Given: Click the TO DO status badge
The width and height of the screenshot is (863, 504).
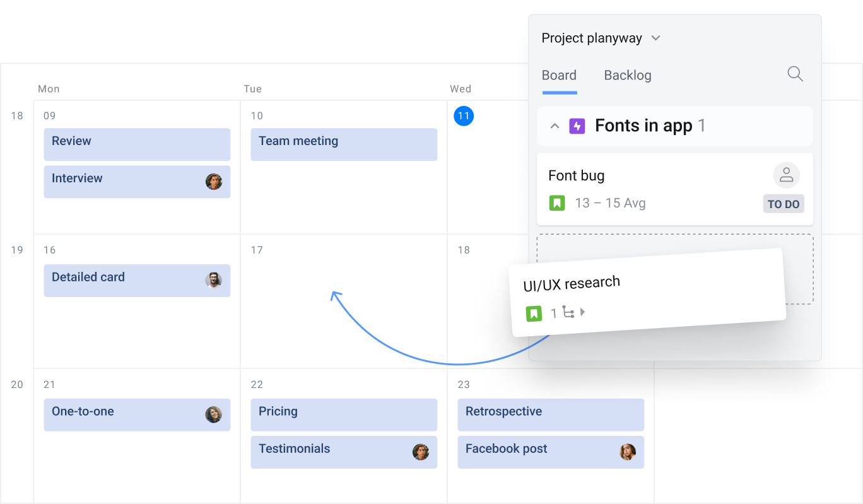Looking at the screenshot, I should [784, 203].
